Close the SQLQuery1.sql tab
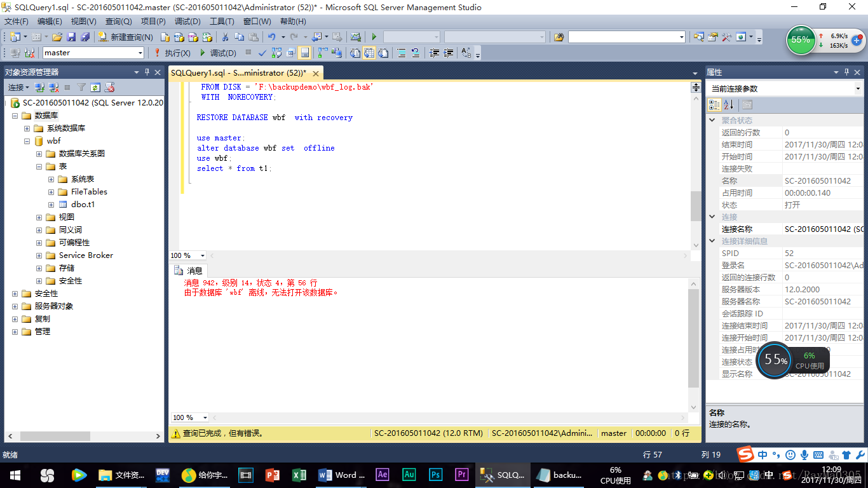 [315, 73]
